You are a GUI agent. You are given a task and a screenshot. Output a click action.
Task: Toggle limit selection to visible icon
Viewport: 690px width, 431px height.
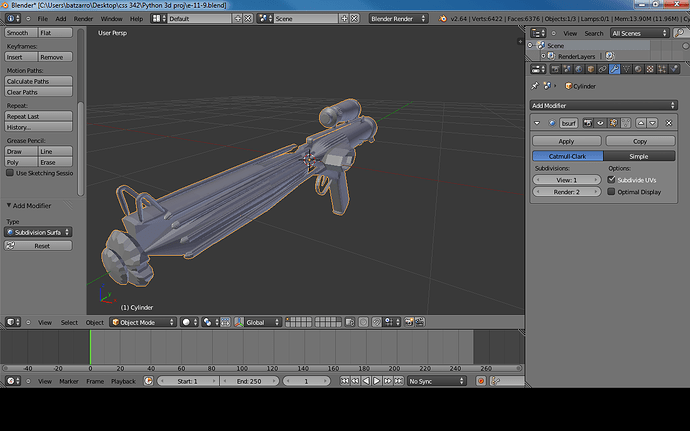[x=350, y=322]
